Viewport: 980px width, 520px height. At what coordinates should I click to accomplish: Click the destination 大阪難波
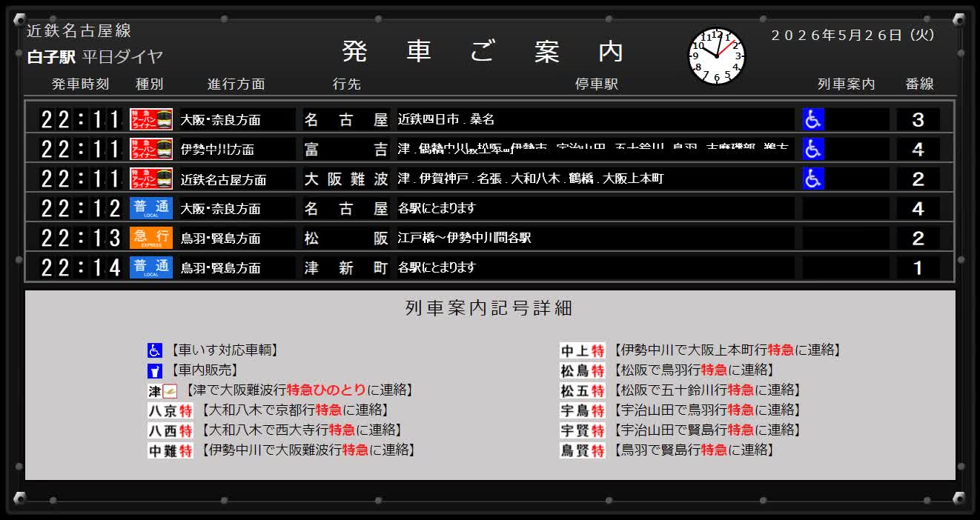click(346, 179)
